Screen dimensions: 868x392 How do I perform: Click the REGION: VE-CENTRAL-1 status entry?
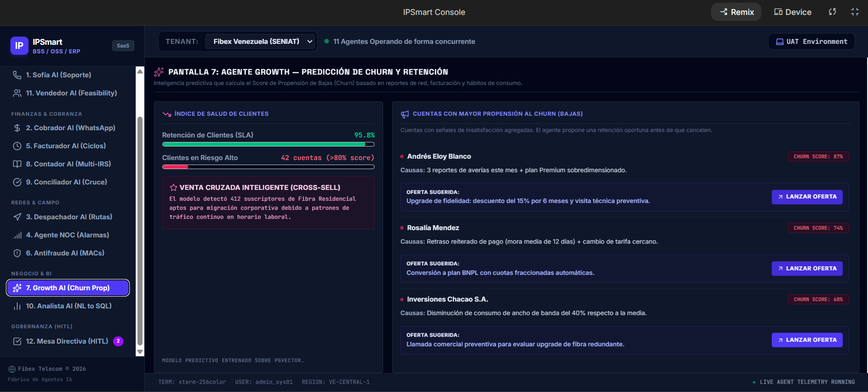coord(336,382)
